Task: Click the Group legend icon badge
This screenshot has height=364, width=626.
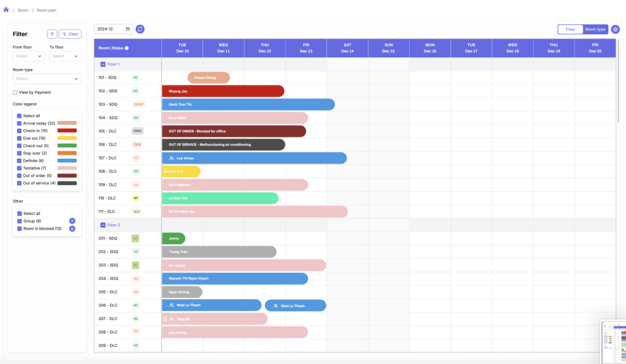Action: [x=72, y=221]
